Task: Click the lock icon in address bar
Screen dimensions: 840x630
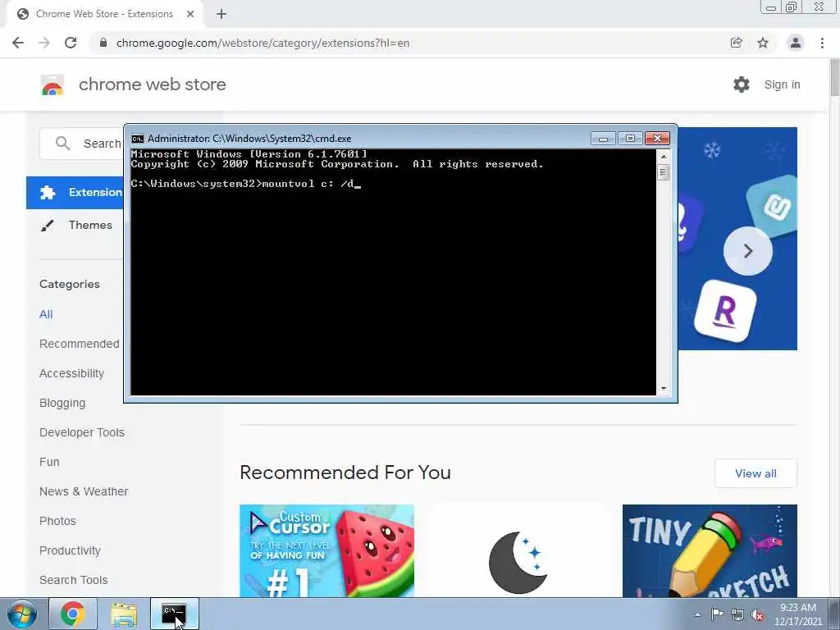Action: point(103,43)
